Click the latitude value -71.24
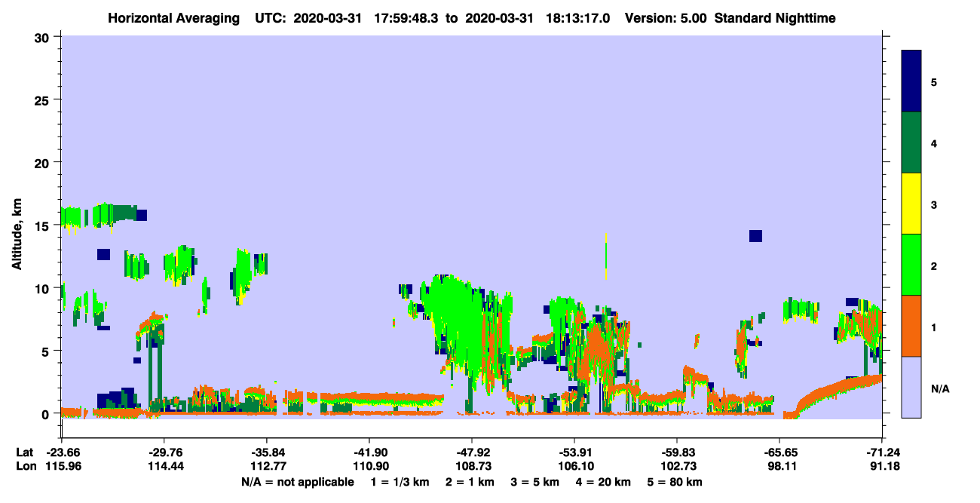Screen dimensions: 980x503 (882, 452)
